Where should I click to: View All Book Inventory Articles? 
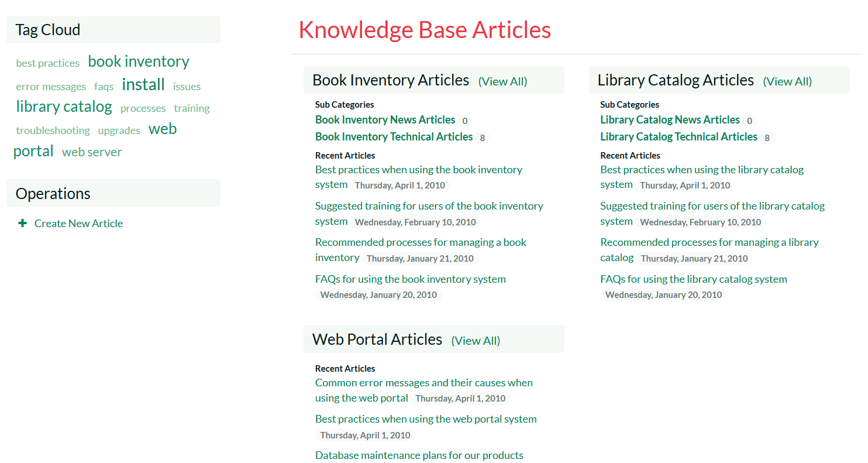click(x=502, y=81)
